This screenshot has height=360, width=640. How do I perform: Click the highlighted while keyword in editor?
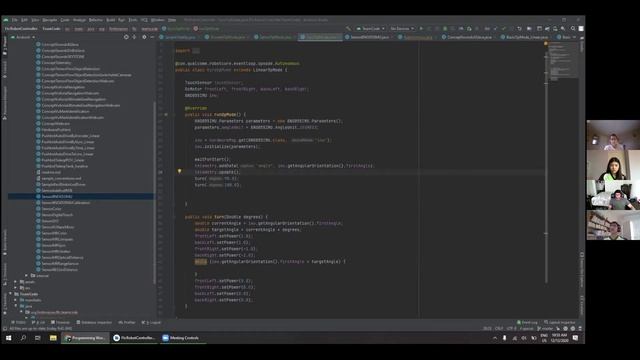coord(200,261)
